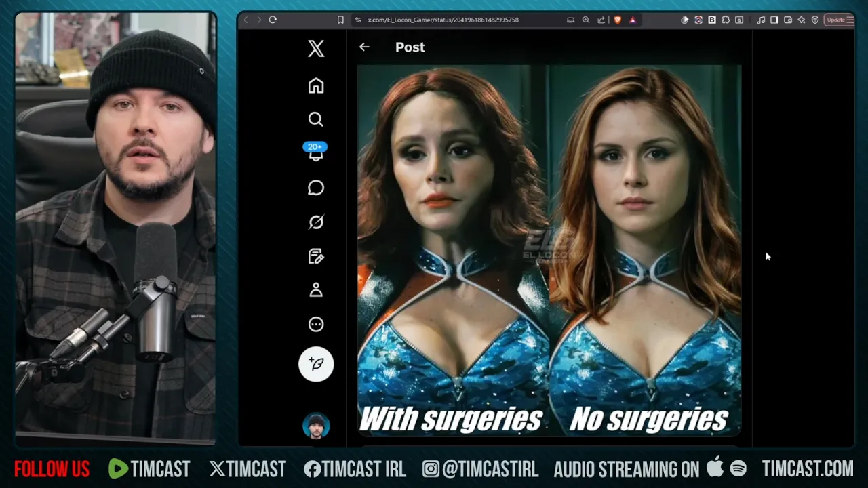868x488 pixels.
Task: Open the account avatar switcher menu
Action: click(x=316, y=426)
